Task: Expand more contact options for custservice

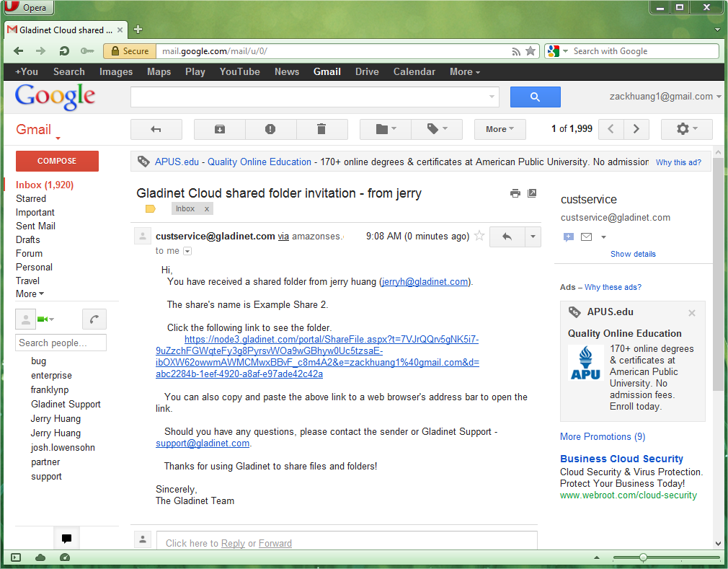Action: [x=603, y=237]
